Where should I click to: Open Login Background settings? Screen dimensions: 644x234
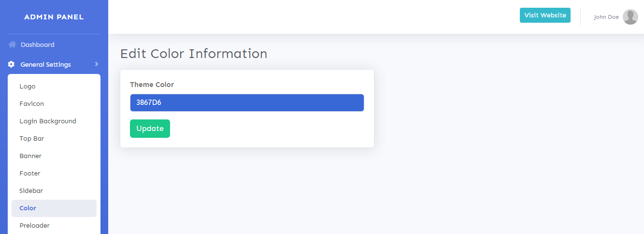[48, 121]
